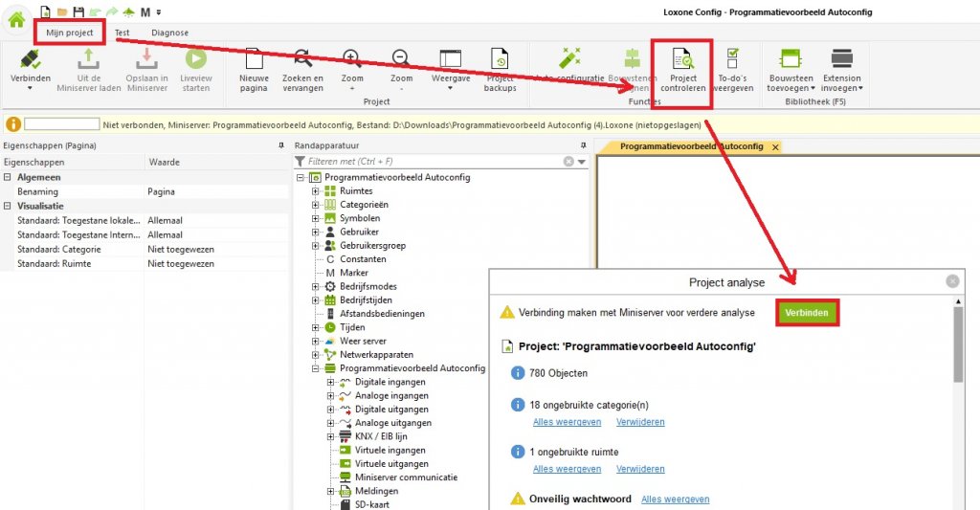
Task: Click Verwijderen under ongebruikte categorie
Action: (x=640, y=422)
